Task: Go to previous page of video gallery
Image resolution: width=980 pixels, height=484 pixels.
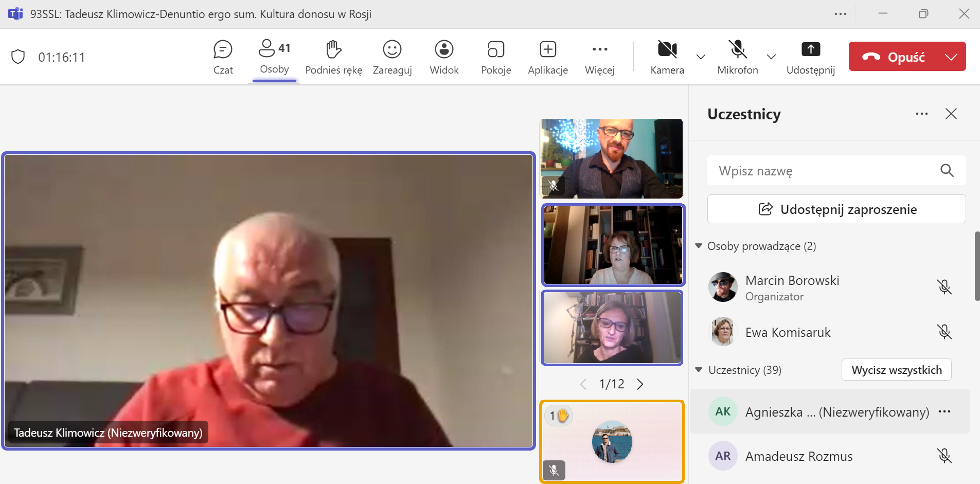Action: [583, 384]
